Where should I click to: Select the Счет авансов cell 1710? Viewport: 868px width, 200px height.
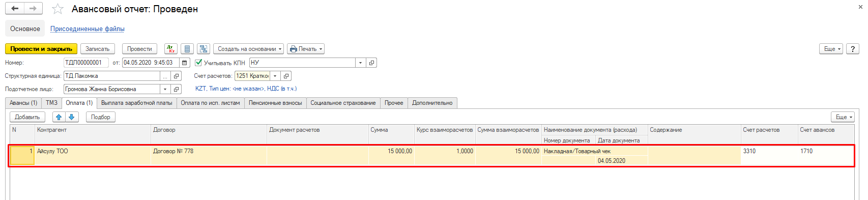coord(826,156)
